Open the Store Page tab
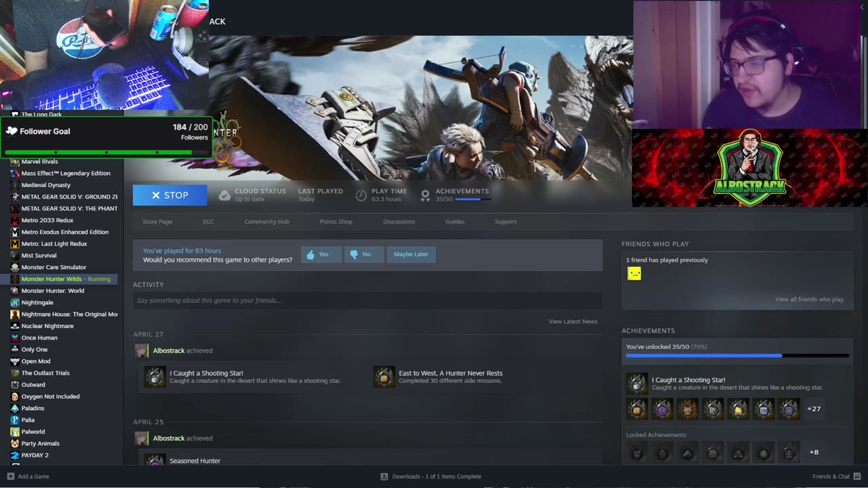 tap(157, 222)
